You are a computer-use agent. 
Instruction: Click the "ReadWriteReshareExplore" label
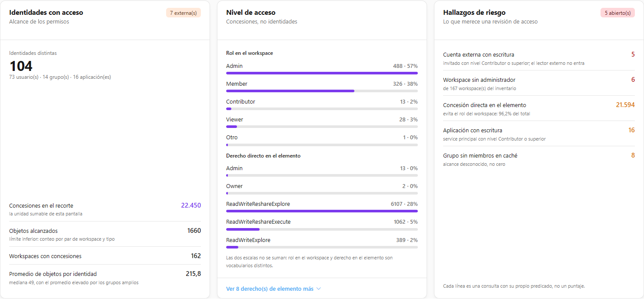click(x=258, y=204)
